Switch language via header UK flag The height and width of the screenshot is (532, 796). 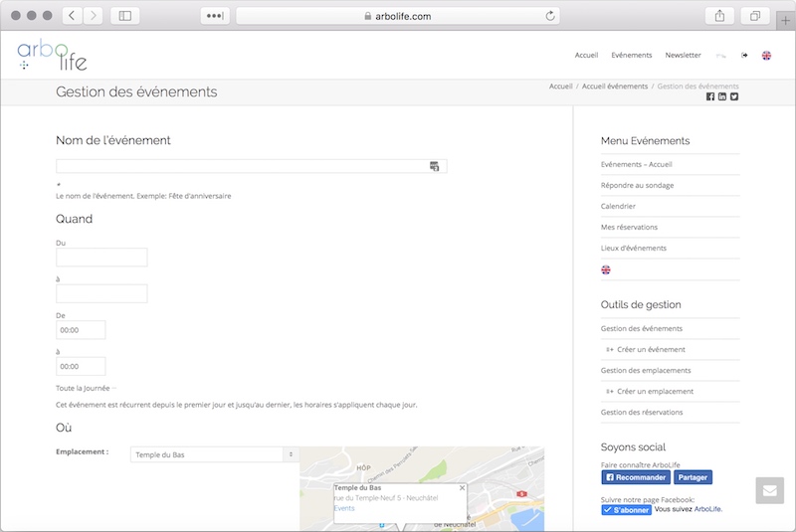[x=766, y=56]
